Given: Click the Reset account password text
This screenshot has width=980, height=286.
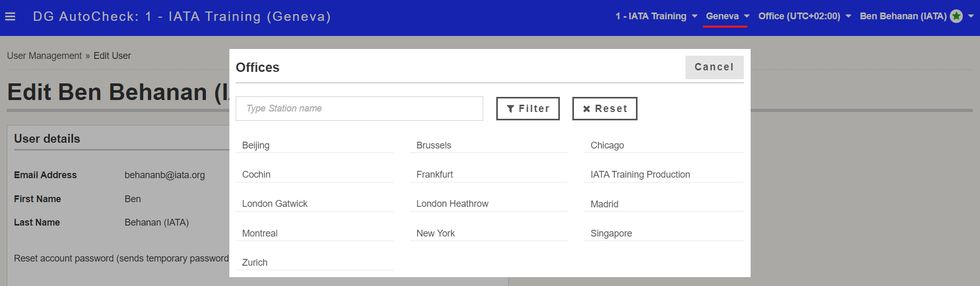Looking at the screenshot, I should (121, 258).
